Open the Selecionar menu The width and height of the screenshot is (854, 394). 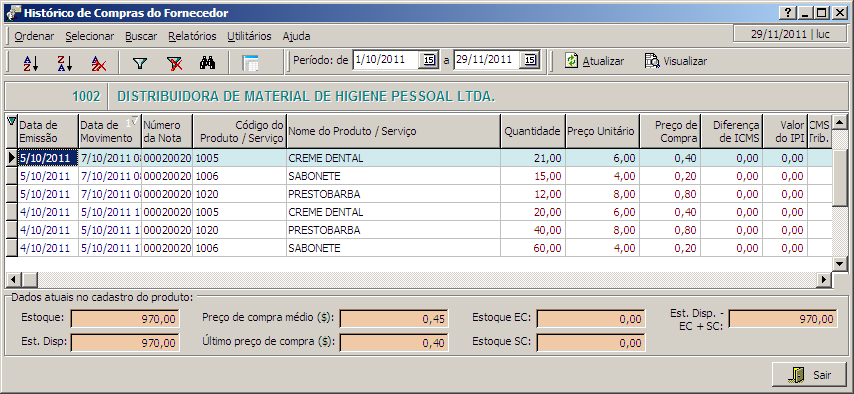[x=89, y=37]
